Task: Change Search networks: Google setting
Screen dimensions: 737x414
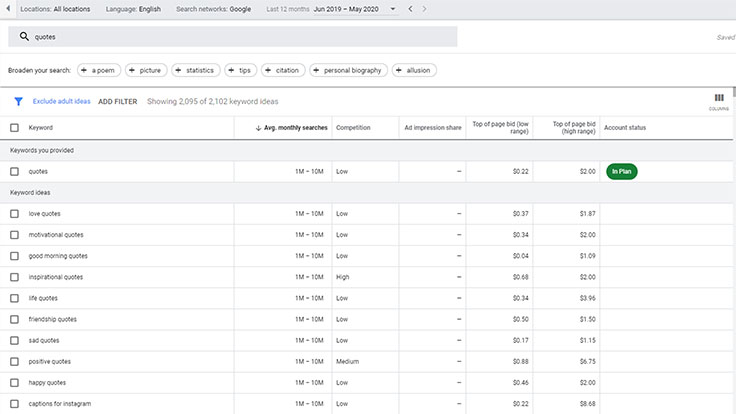Action: 213,9
